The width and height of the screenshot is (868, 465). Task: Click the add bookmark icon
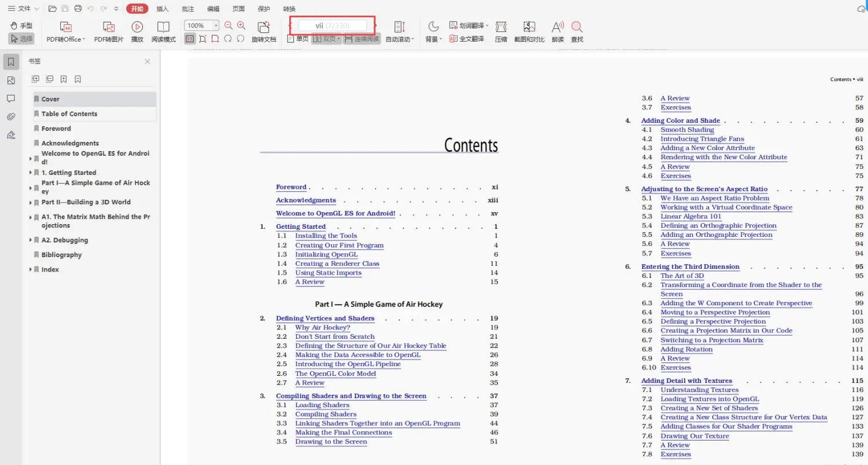(64, 79)
